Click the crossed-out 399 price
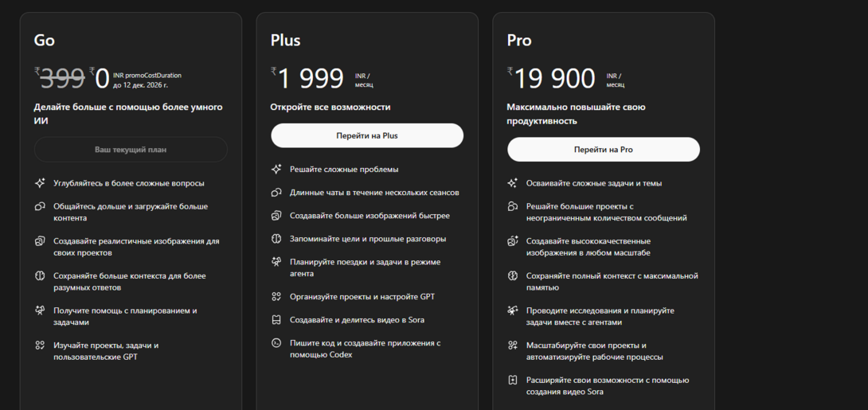Viewport: 868px width, 410px height. (62, 77)
